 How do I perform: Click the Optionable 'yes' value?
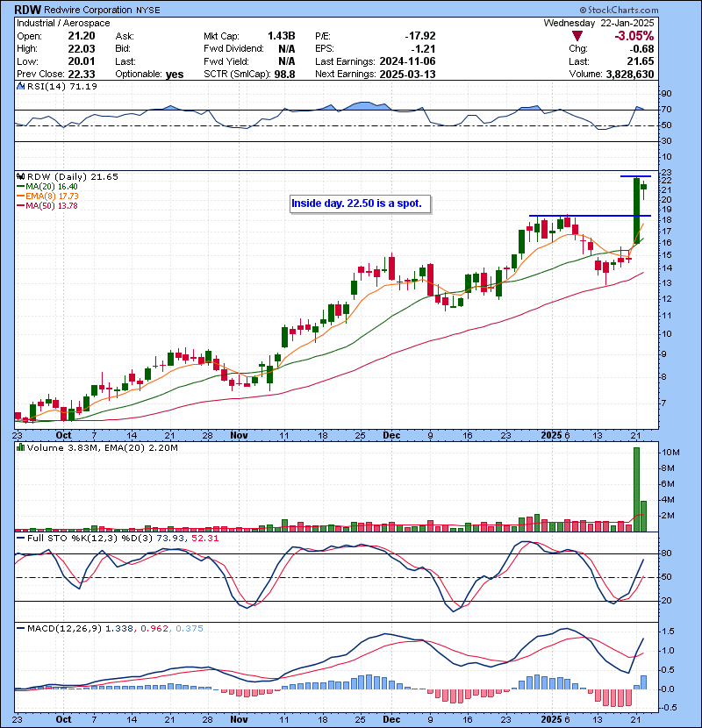tap(175, 75)
